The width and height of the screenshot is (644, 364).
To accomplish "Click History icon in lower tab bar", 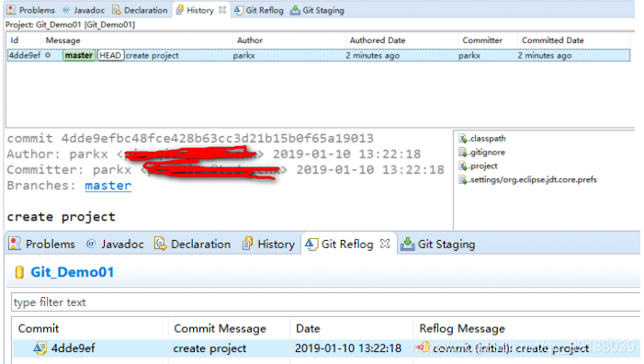I will pos(247,244).
